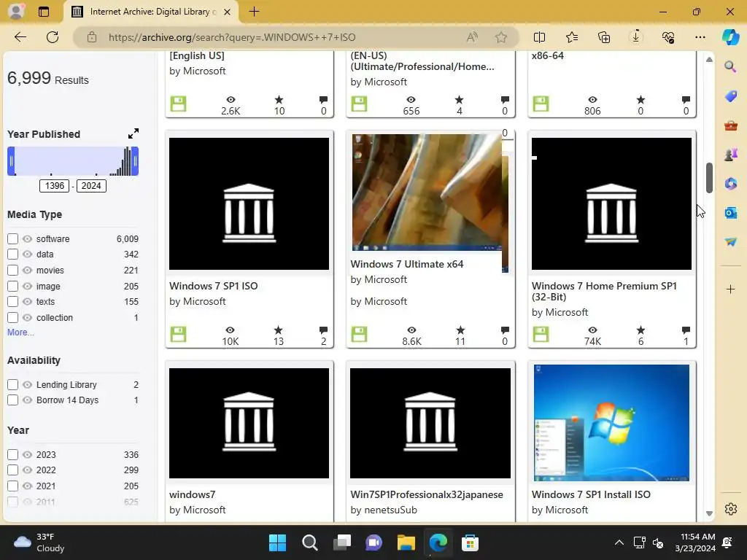
Task: Add a sidebar app with plus icon
Action: pos(730,289)
